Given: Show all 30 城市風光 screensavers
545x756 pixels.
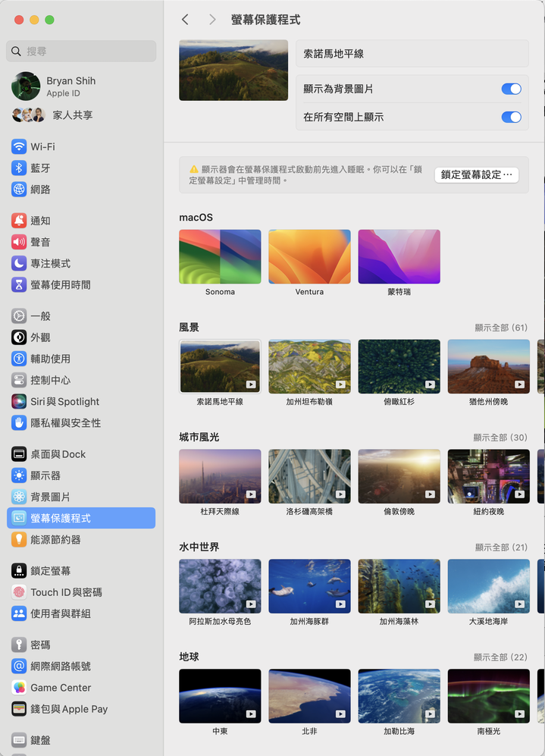Looking at the screenshot, I should click(x=500, y=438).
